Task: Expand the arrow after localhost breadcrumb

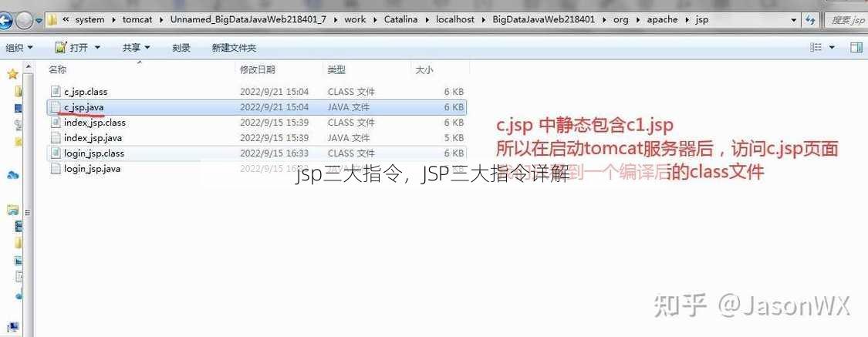Action: click(483, 20)
